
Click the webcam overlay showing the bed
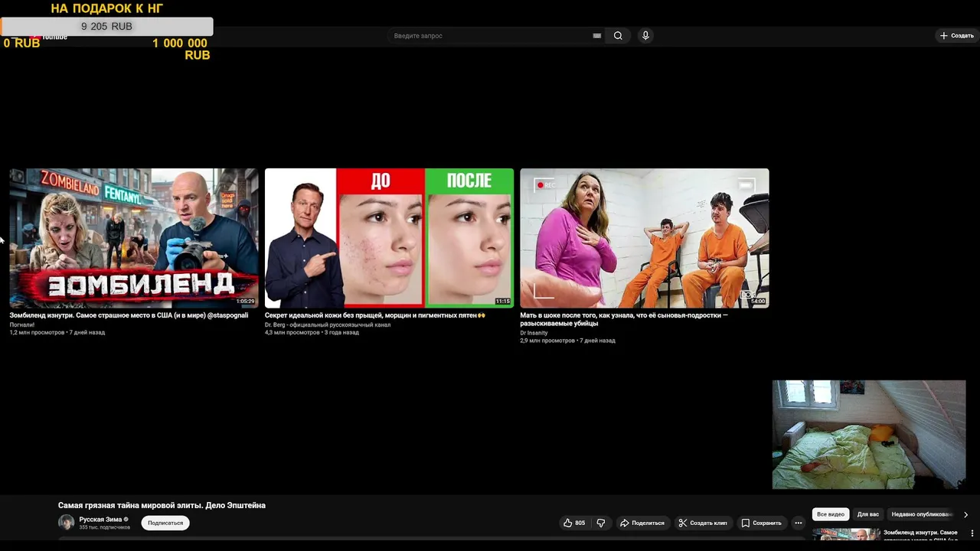coord(869,435)
